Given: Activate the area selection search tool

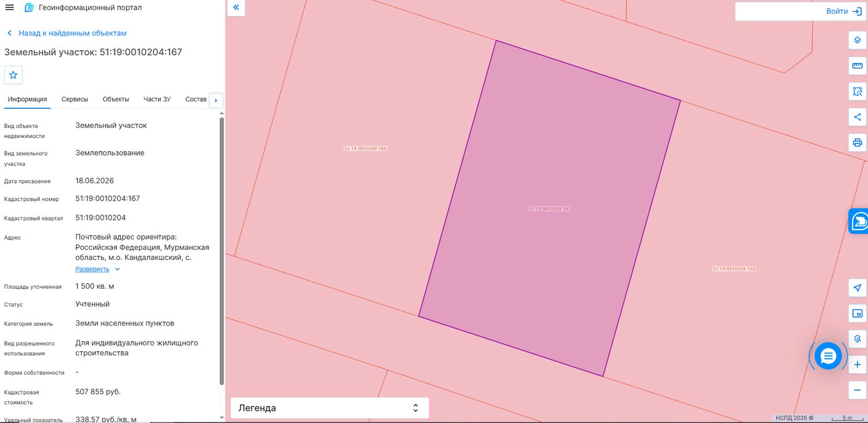Looking at the screenshot, I should tap(857, 91).
